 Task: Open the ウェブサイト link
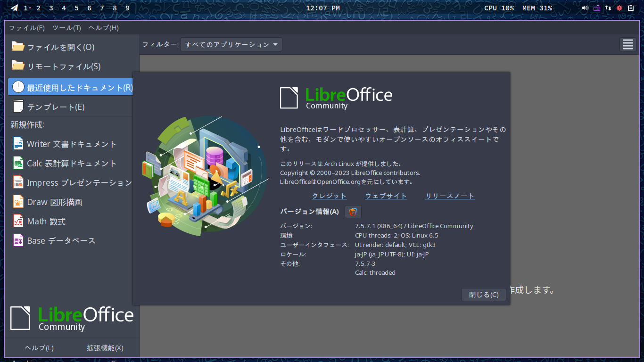386,196
